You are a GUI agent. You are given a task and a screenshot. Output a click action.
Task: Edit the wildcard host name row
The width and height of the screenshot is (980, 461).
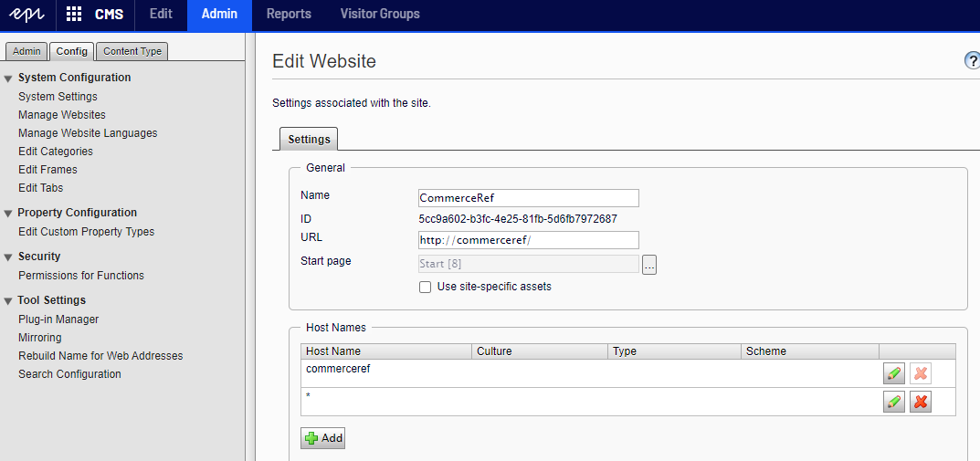click(x=894, y=403)
